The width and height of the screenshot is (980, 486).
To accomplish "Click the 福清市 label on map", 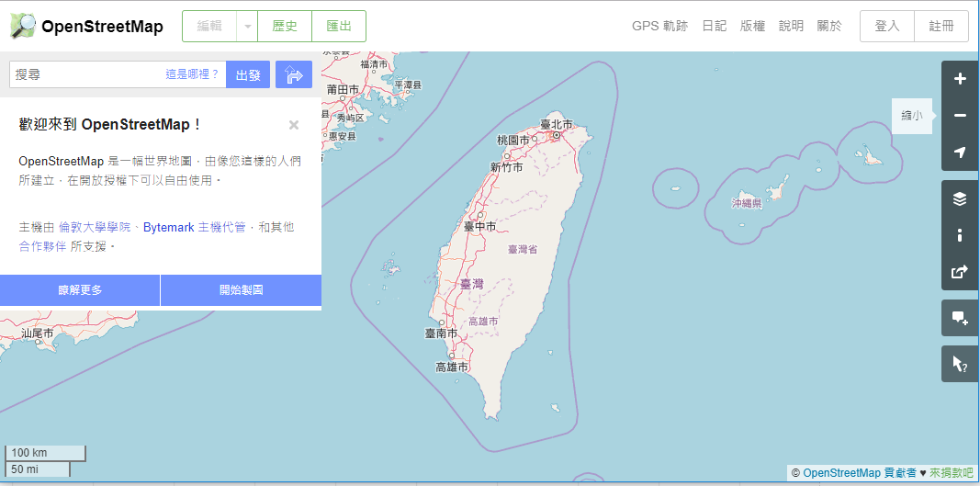I will (375, 63).
